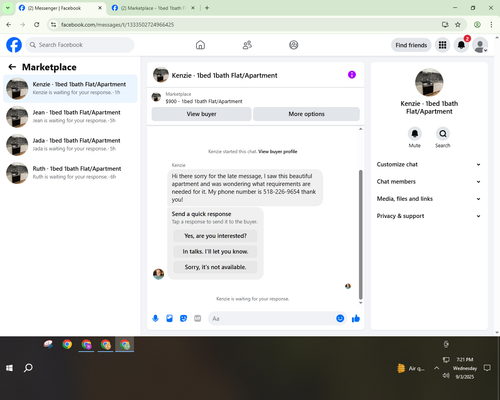The image size is (500, 400).
Task: Click the chat scroll up arrow
Action: coord(360,129)
